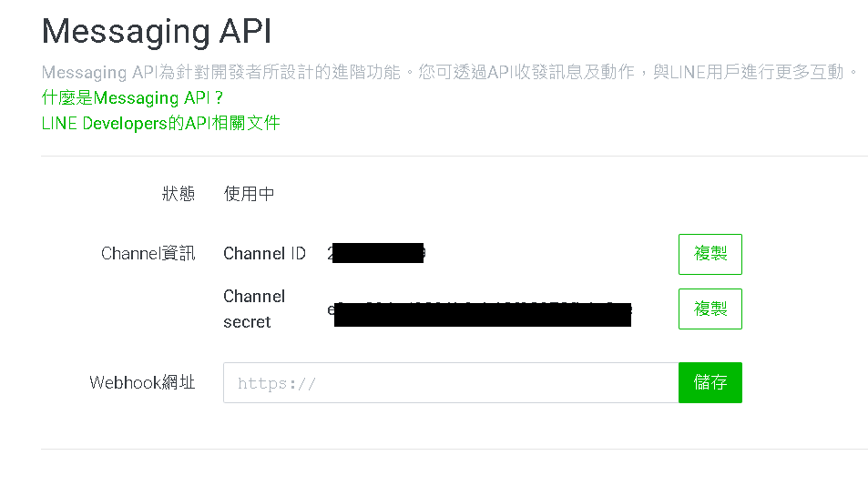The width and height of the screenshot is (868, 486).
Task: Click the 狀態 row label
Action: point(179,194)
